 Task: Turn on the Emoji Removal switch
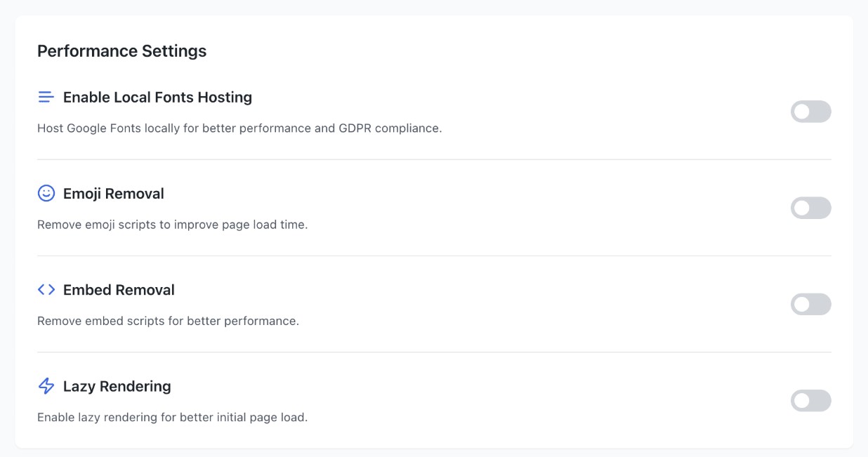[x=810, y=208]
